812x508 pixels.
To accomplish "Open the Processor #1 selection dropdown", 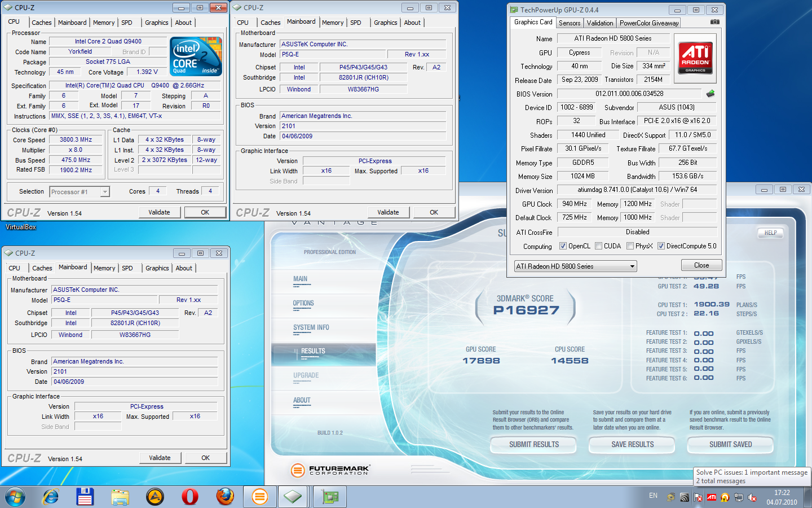I will point(80,192).
